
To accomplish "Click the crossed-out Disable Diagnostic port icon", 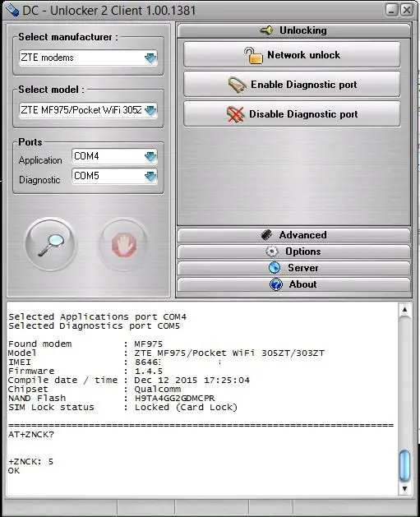I will point(235,114).
